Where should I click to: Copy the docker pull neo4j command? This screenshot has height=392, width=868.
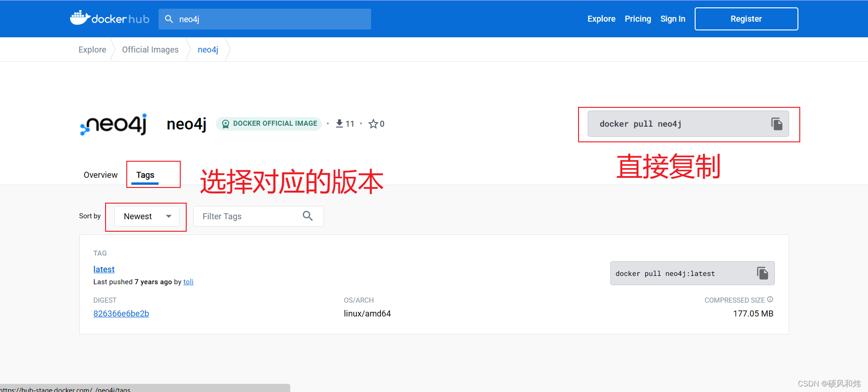point(777,124)
